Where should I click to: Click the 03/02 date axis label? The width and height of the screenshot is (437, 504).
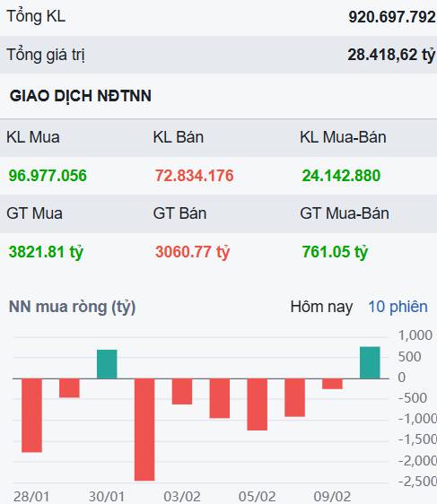pos(181,497)
